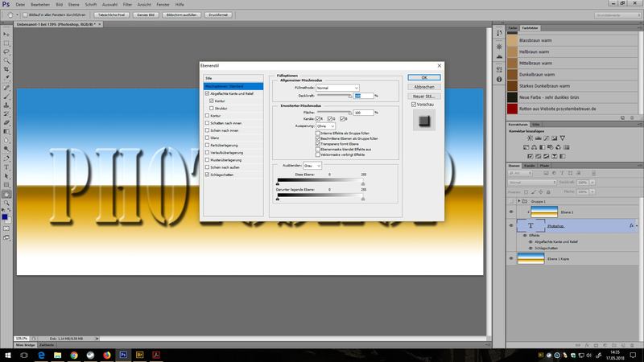Uncheck Schlagschatten style checkbox
Viewport: 644px width, 362px height.
[x=208, y=175]
